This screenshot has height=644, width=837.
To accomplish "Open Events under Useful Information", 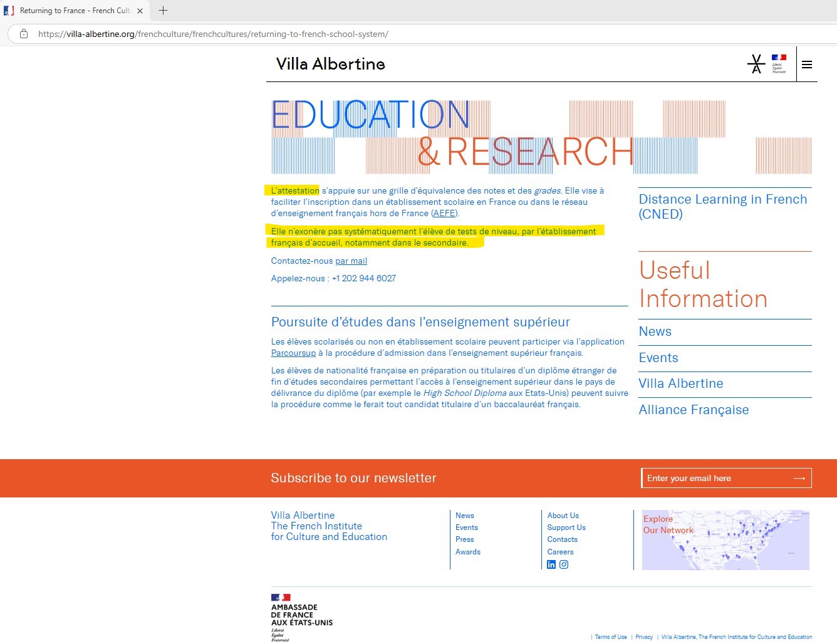I will point(658,358).
